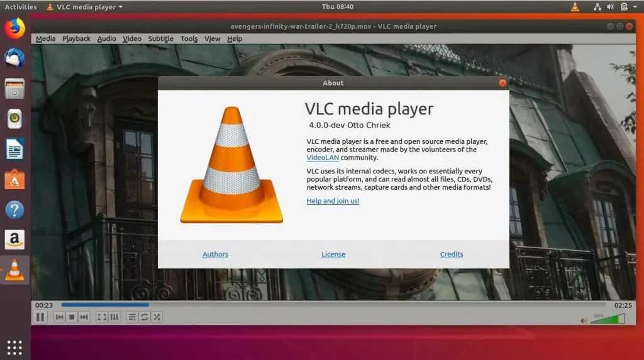Screen dimensions: 644x360
Task: Expand system menu arrow
Action: click(x=635, y=7)
